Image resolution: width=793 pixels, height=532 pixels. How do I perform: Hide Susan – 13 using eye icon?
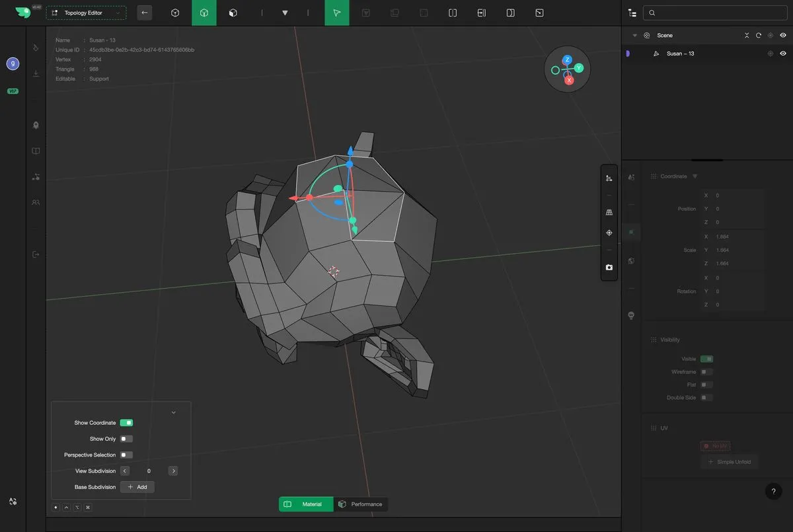click(x=783, y=54)
